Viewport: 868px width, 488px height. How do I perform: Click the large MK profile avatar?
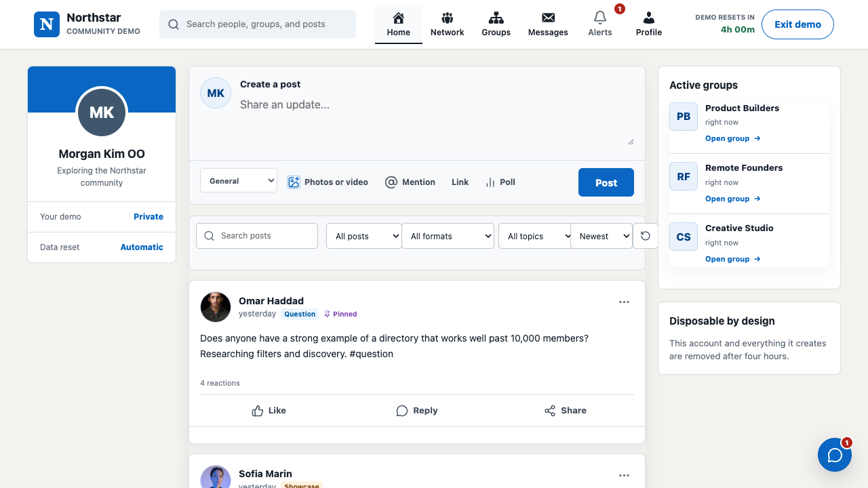tap(102, 113)
